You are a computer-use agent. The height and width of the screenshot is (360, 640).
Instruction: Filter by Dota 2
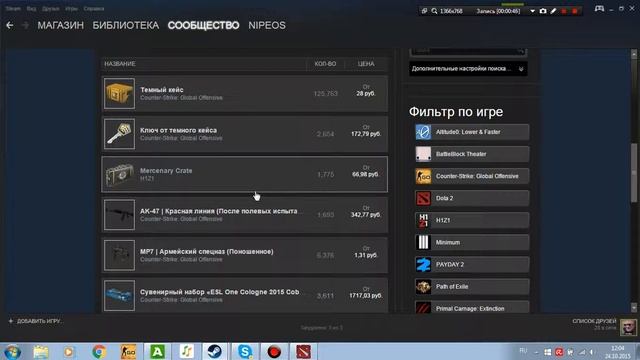(x=472, y=198)
